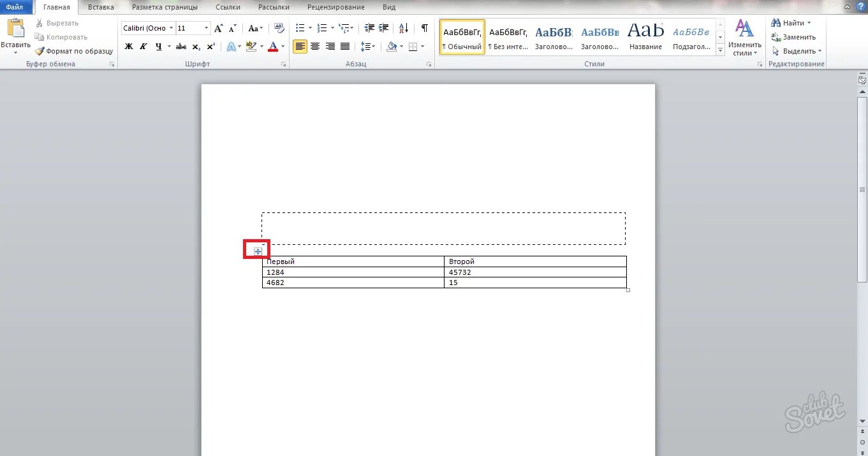
Task: Increase paragraph indent
Action: (x=383, y=28)
